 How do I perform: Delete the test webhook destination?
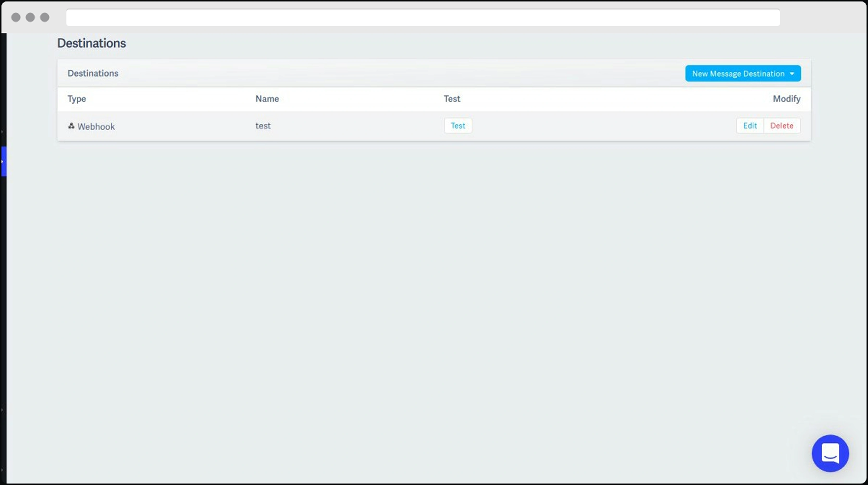781,126
